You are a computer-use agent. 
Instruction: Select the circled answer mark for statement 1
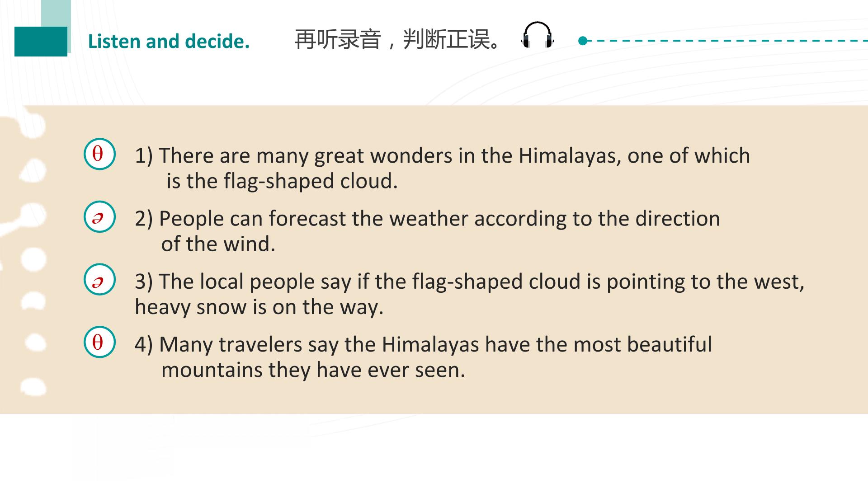coord(99,154)
